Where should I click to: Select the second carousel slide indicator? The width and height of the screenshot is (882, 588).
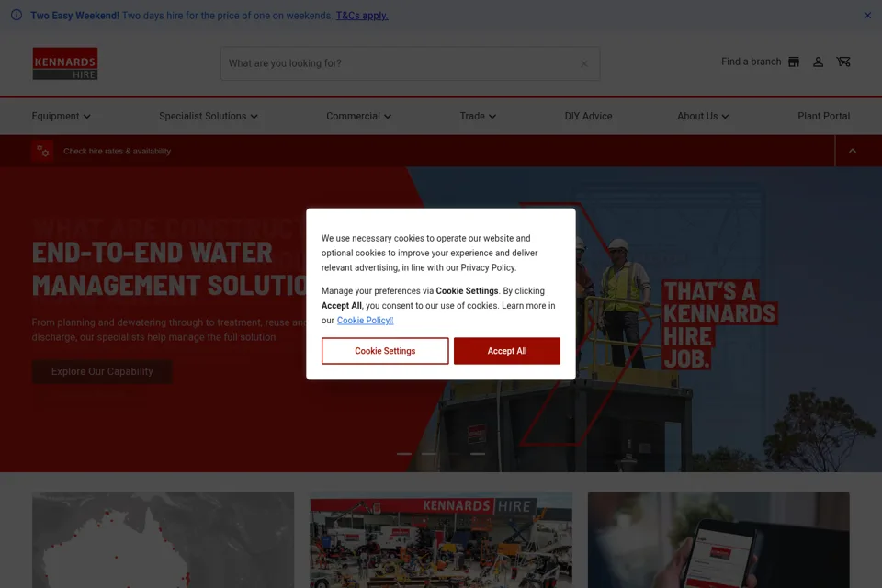click(429, 454)
